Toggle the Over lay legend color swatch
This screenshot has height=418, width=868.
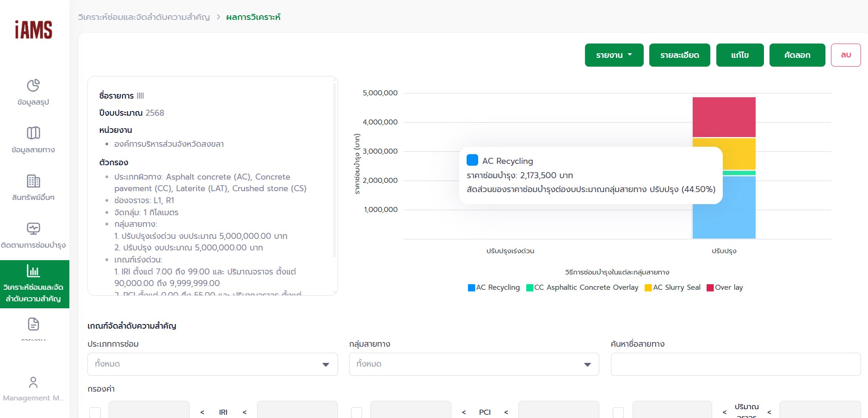[x=710, y=288]
